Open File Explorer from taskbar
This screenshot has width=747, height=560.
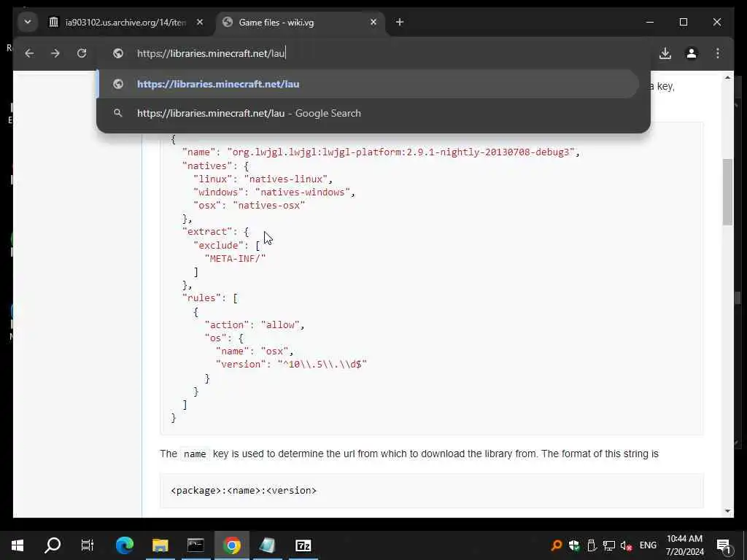(x=160, y=545)
